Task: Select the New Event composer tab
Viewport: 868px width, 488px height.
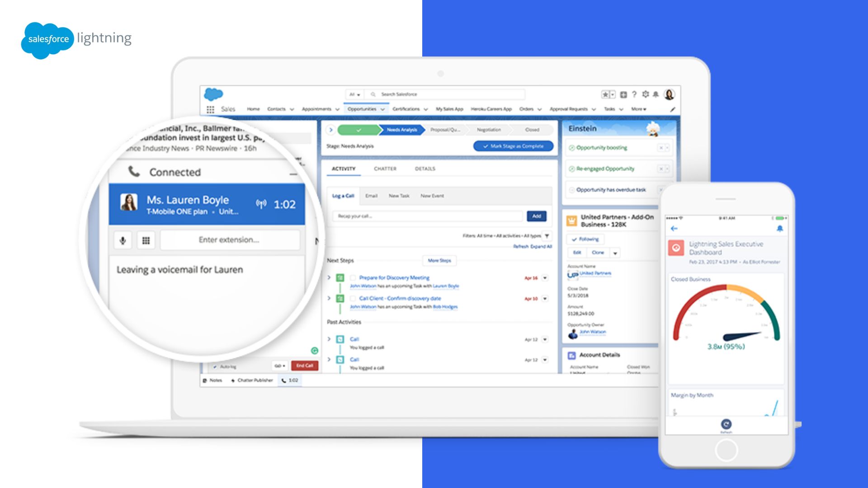Action: tap(432, 196)
